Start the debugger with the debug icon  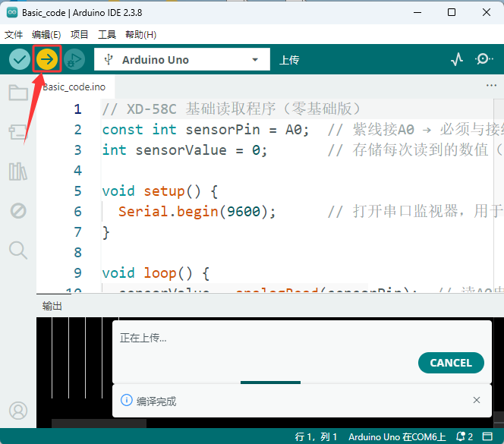74,59
